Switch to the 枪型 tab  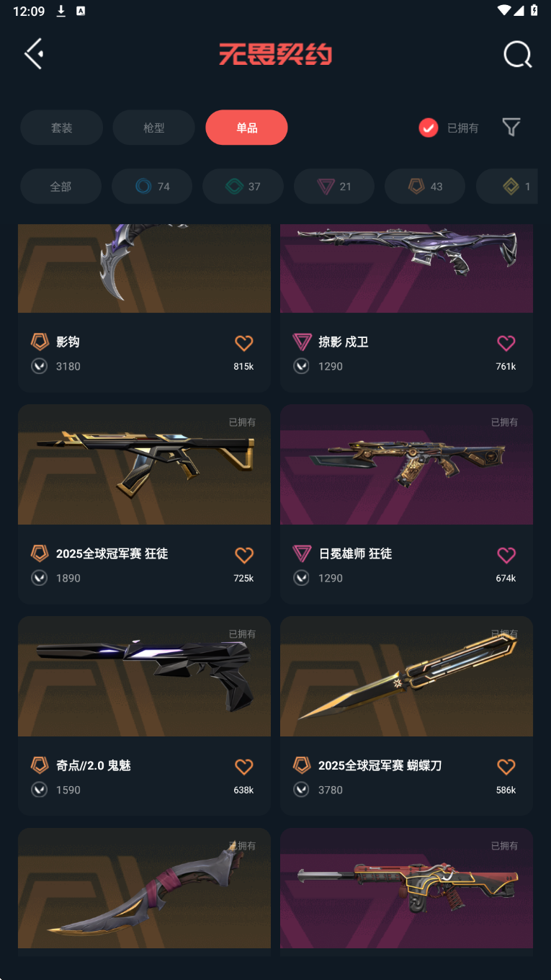(154, 128)
